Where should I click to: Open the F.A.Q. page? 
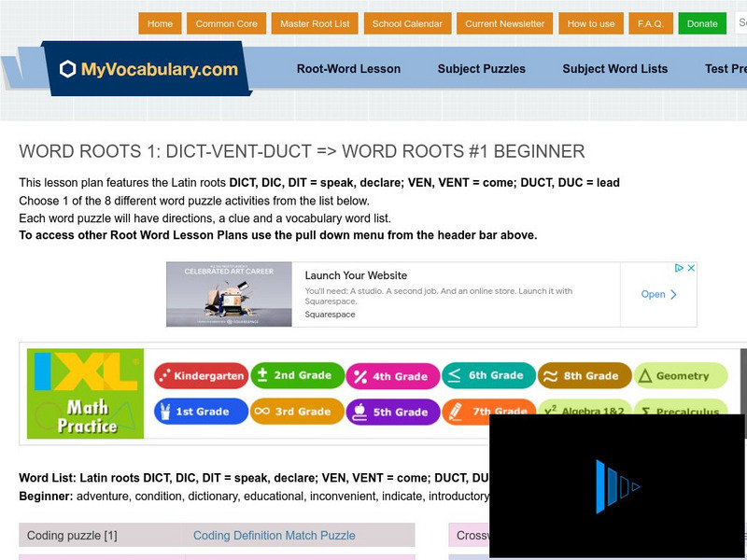pos(650,23)
